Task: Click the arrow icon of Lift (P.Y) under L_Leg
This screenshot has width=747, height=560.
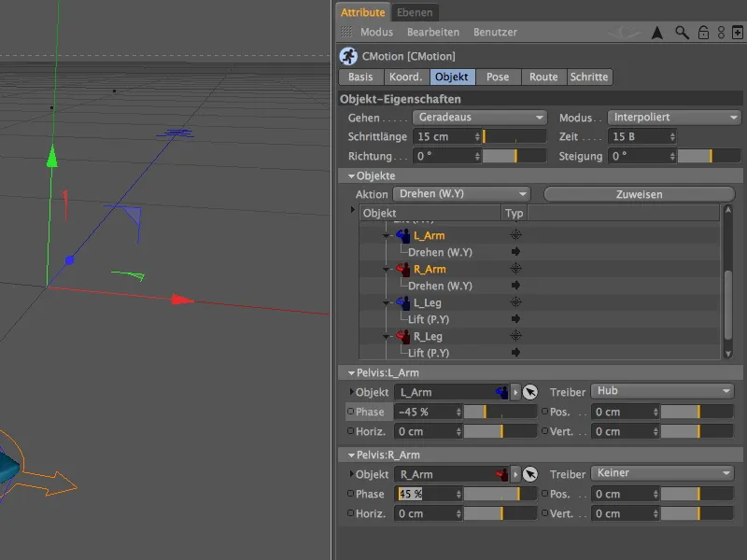Action: 515,318
